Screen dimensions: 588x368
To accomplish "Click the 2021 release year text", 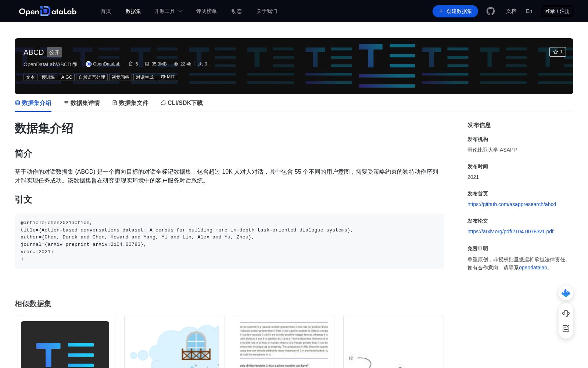I will pos(473,177).
